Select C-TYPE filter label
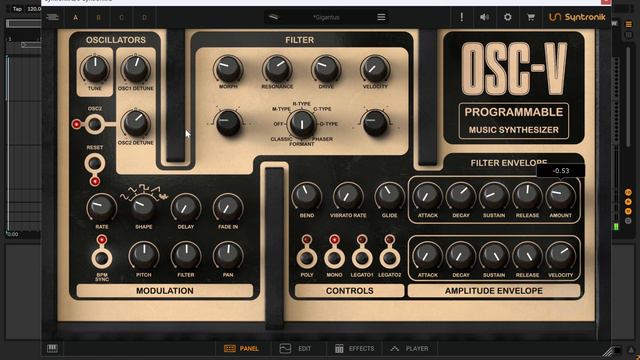Image resolution: width=640 pixels, height=360 pixels. click(x=322, y=109)
